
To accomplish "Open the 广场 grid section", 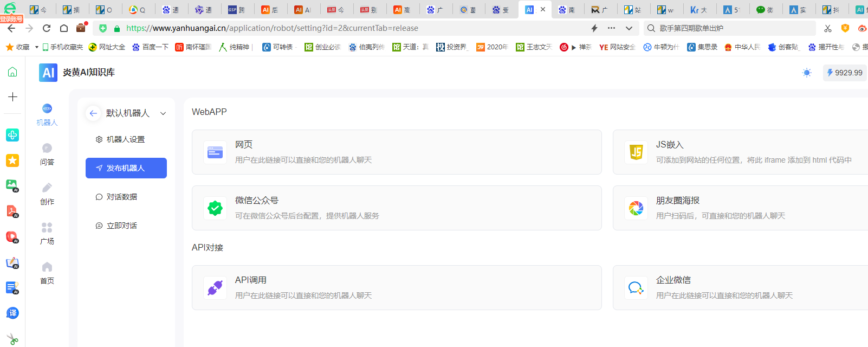I will tap(47, 234).
